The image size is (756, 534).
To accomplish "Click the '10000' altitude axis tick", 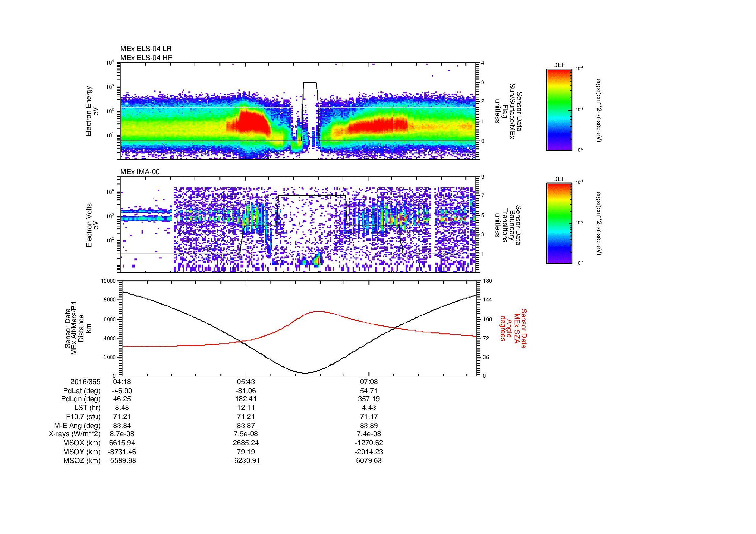I will coord(108,281).
